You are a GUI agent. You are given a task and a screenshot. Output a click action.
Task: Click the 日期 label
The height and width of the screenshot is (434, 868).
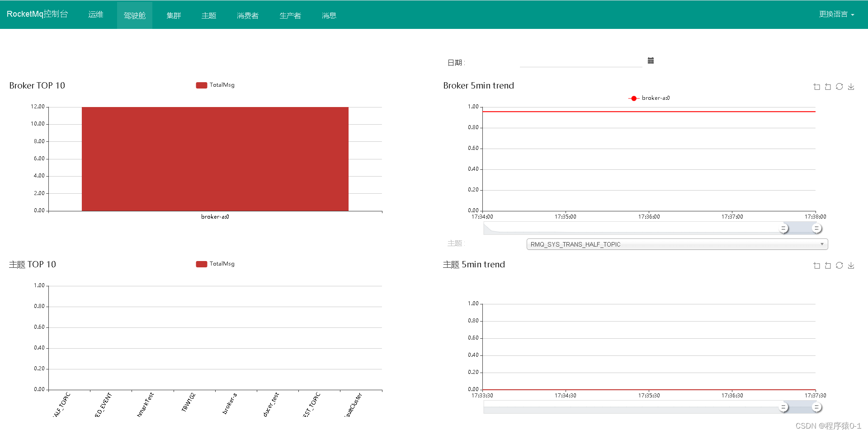pyautogui.click(x=456, y=63)
